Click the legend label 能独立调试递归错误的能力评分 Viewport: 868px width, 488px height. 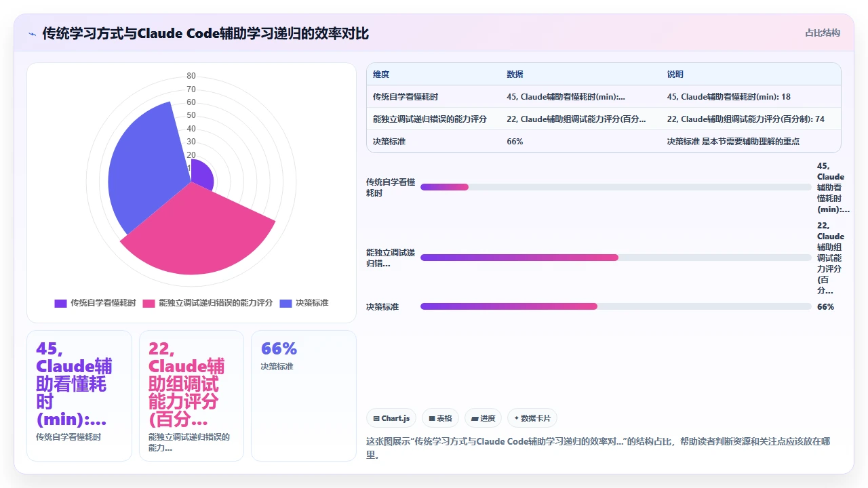tap(216, 303)
